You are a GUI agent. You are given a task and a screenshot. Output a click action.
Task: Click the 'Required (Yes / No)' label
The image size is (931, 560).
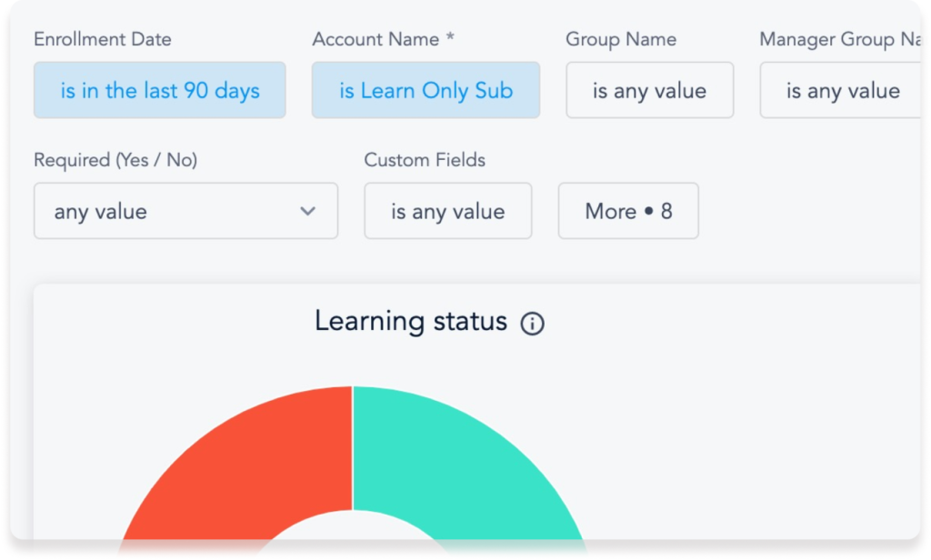pos(115,160)
